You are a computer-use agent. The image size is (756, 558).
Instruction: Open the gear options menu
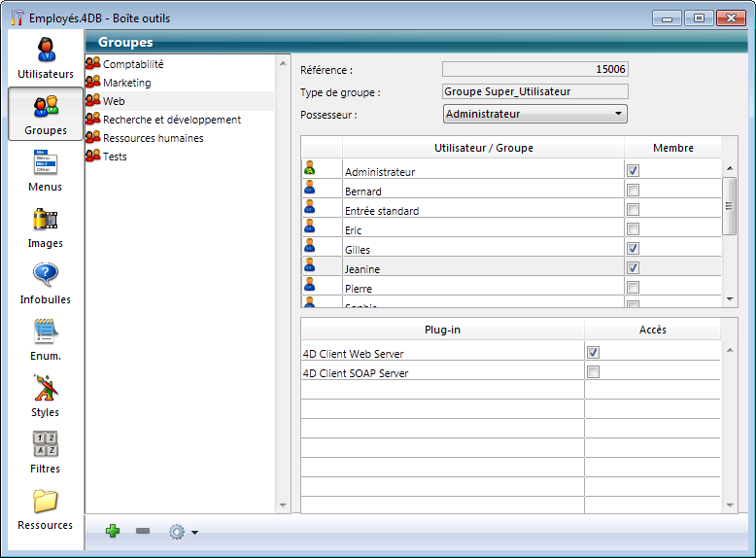tap(182, 532)
